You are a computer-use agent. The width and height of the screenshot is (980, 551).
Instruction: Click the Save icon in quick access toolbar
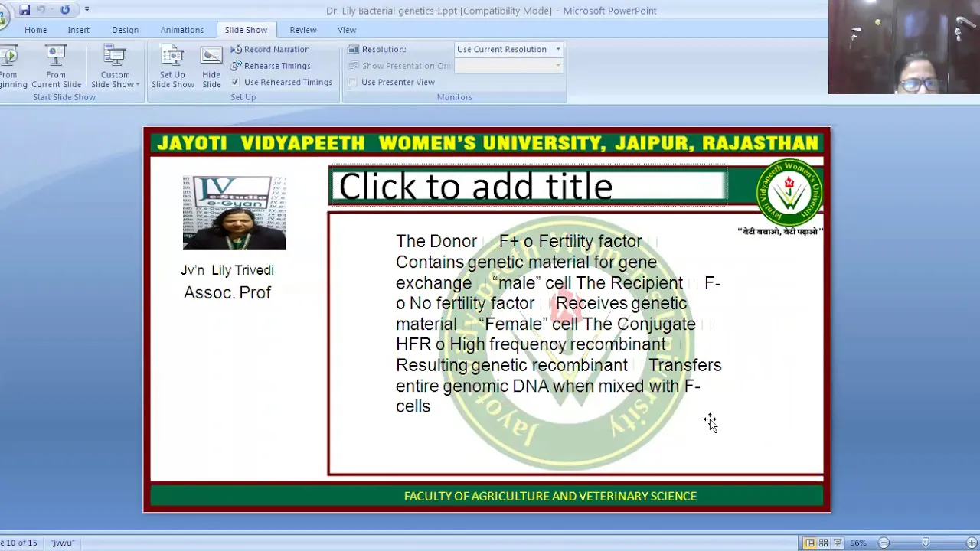(24, 10)
